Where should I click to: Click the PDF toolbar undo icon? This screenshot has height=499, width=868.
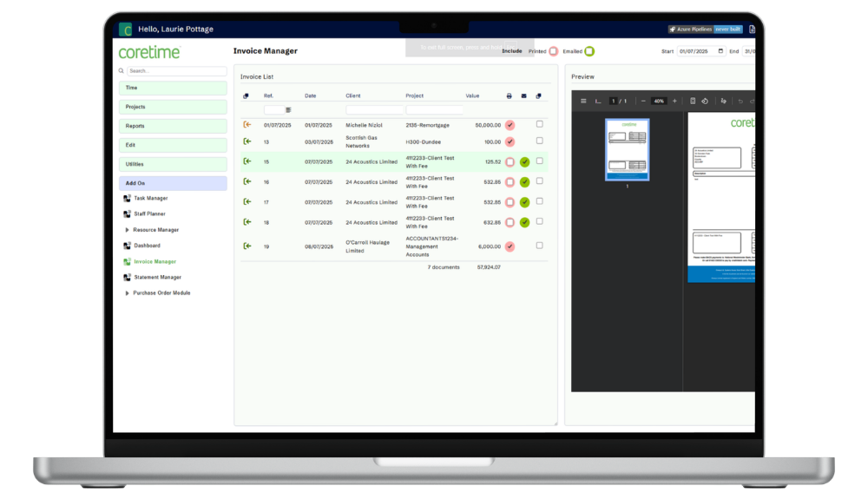click(740, 102)
